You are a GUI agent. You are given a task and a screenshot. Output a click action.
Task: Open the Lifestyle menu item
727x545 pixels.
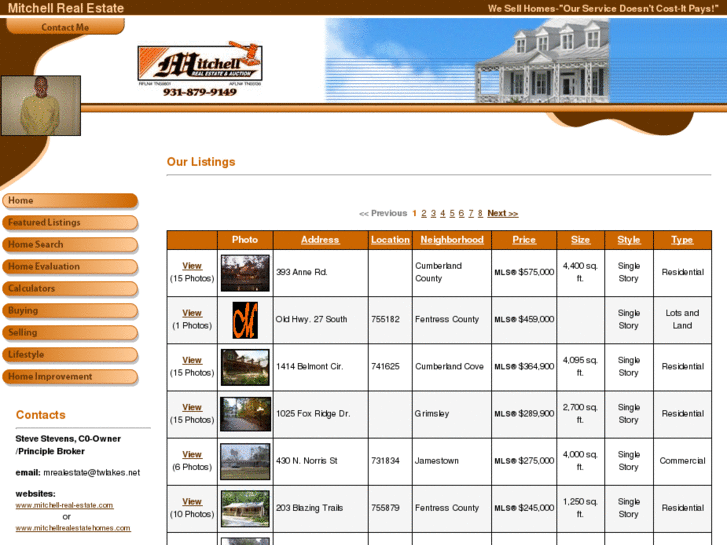[x=70, y=355]
